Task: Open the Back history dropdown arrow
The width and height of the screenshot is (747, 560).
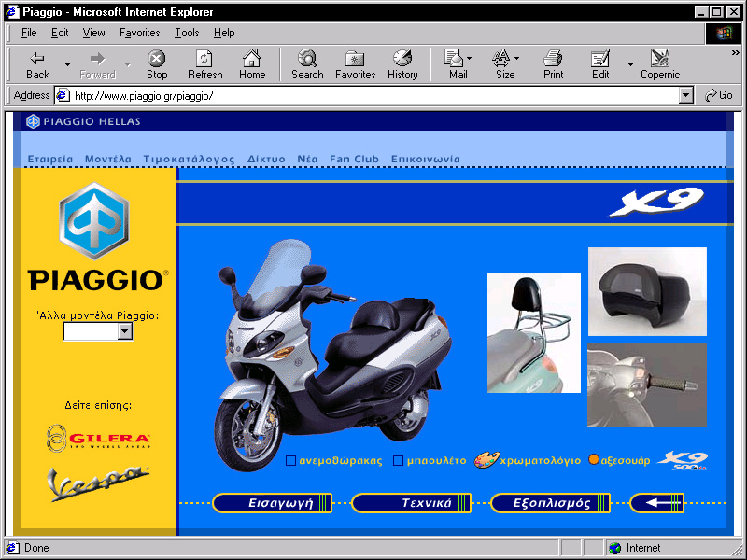Action: pyautogui.click(x=67, y=64)
